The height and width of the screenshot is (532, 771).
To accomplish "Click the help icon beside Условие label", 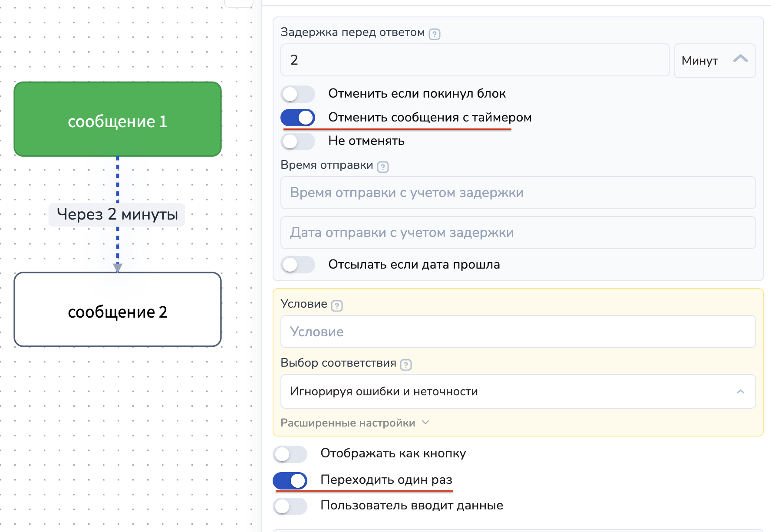I will 336,305.
